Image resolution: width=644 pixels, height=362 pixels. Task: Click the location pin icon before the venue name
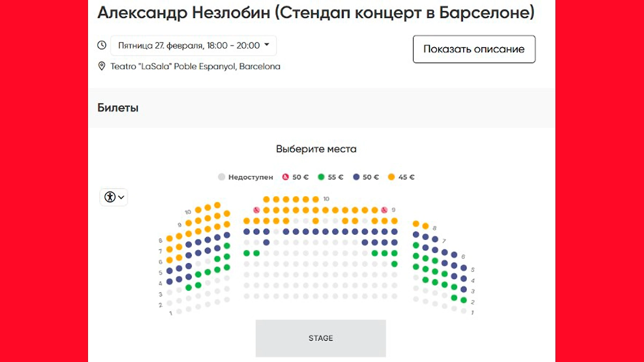point(101,66)
